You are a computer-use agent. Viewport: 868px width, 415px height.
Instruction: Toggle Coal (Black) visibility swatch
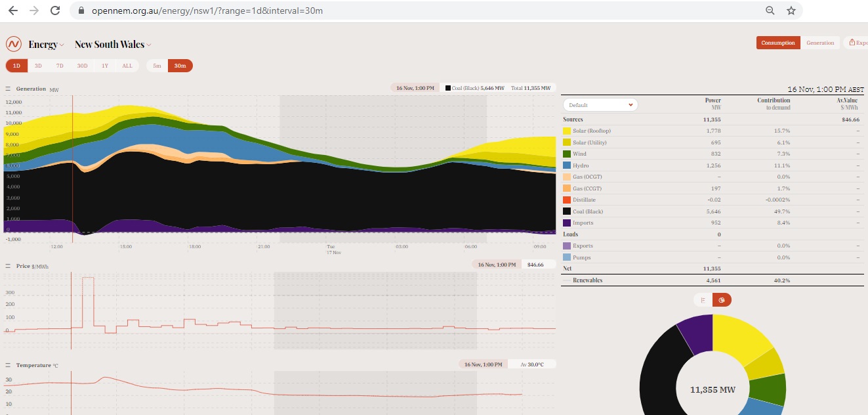(x=567, y=211)
